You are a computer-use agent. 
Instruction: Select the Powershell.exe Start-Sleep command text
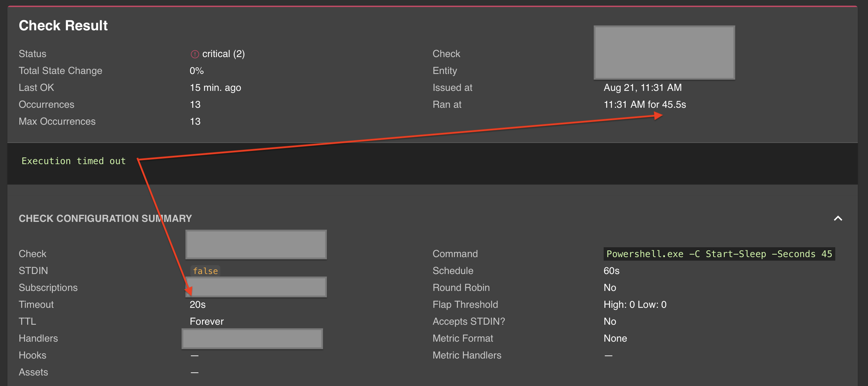pyautogui.click(x=719, y=254)
